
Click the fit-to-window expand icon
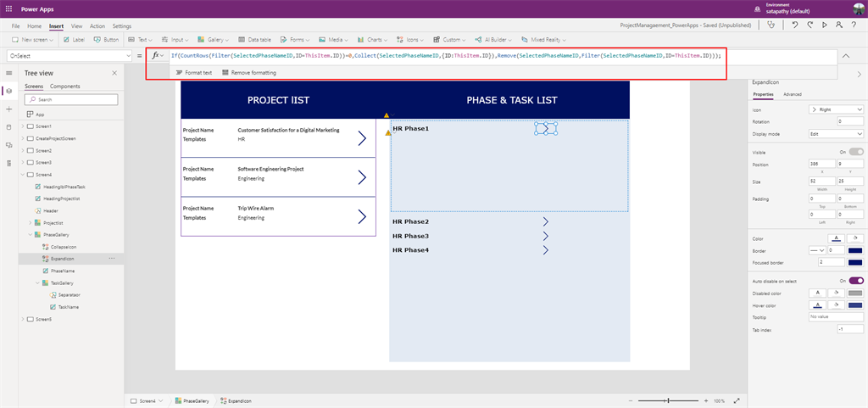(737, 401)
